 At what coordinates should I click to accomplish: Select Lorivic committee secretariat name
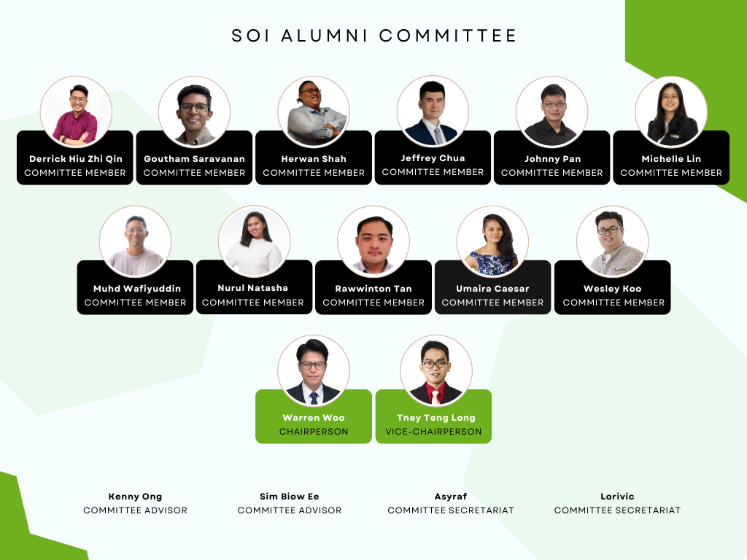tap(617, 497)
